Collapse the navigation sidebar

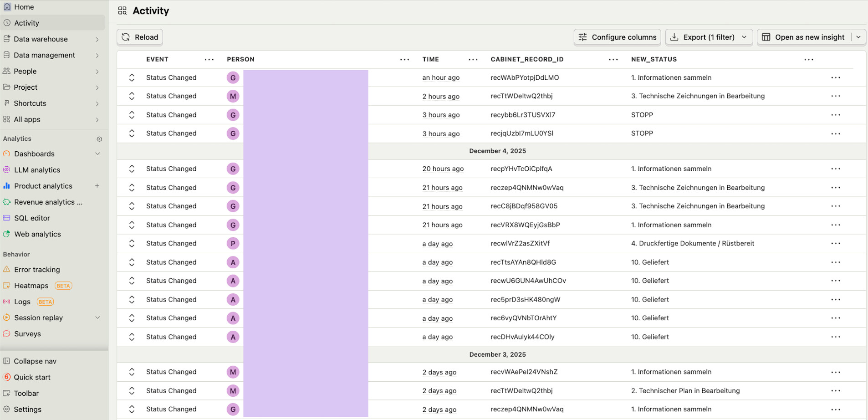tap(35, 361)
